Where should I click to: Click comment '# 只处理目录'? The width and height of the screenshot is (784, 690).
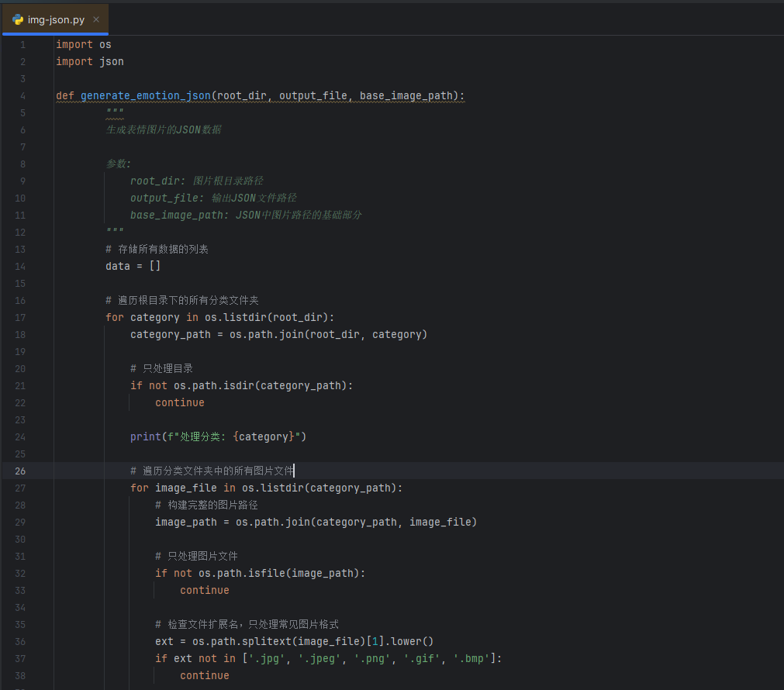click(x=161, y=368)
